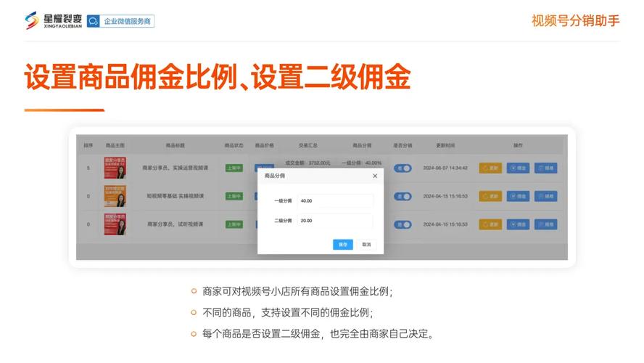Click product title 商家分享员，试听视频课
This screenshot has height=363, width=644.
pyautogui.click(x=176, y=224)
